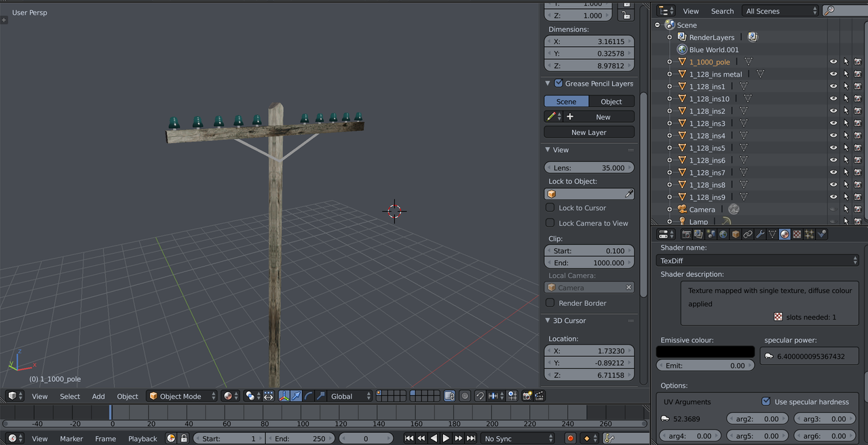The height and width of the screenshot is (445, 868).
Task: Select the Texture properties checkerboard icon
Action: [797, 235]
